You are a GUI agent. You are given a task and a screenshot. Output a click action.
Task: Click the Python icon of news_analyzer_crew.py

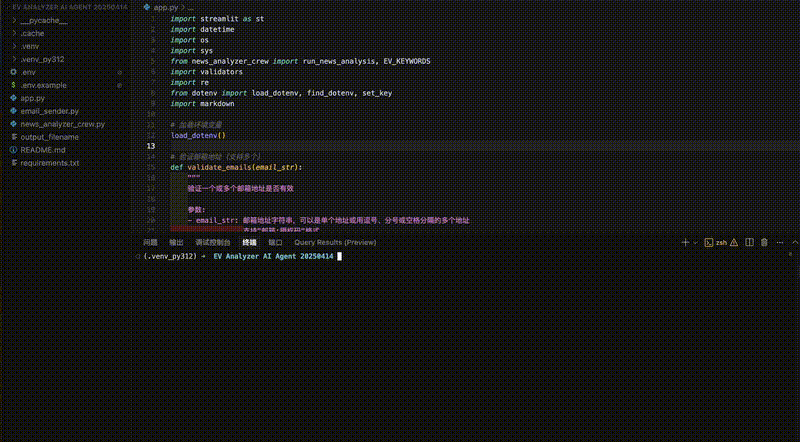pyautogui.click(x=14, y=124)
